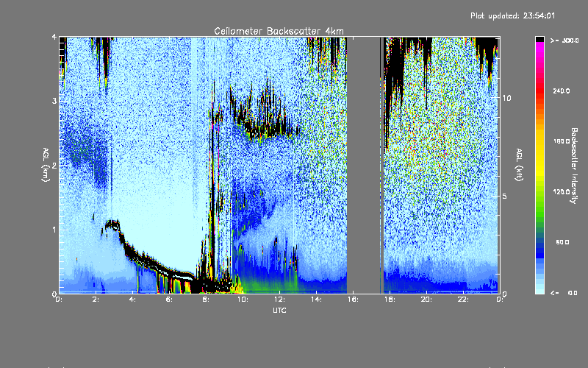Click the black top of the colorbar
Screen dimensions: 588x368
539,39
